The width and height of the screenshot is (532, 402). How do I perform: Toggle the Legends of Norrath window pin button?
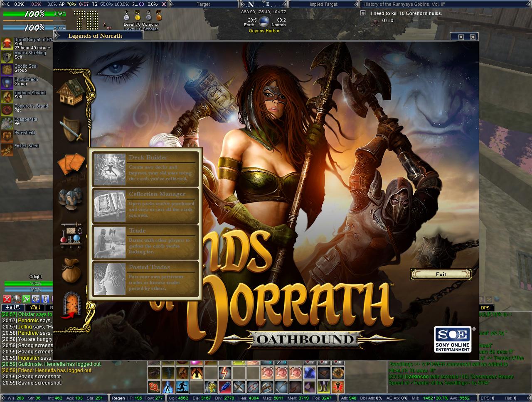pyautogui.click(x=461, y=37)
